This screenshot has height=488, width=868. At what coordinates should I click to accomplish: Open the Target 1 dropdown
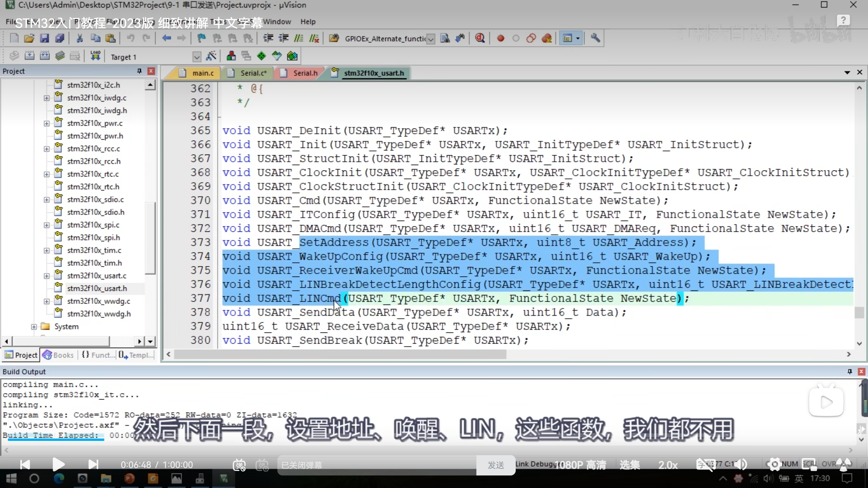tap(197, 57)
